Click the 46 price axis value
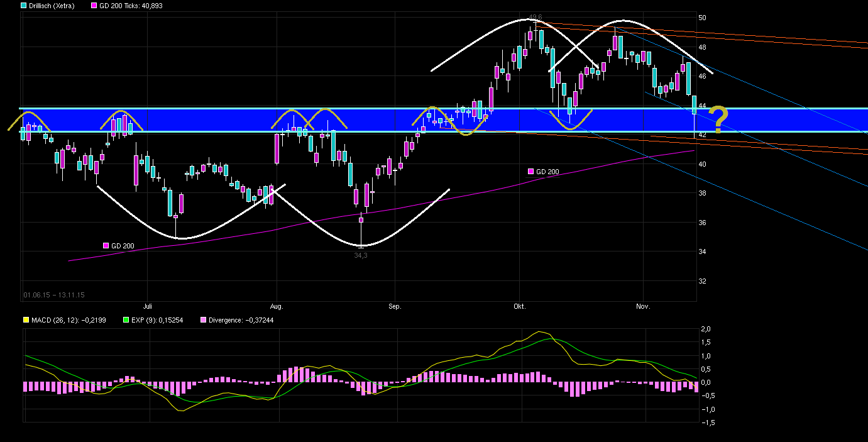The width and height of the screenshot is (868, 442). (x=702, y=76)
